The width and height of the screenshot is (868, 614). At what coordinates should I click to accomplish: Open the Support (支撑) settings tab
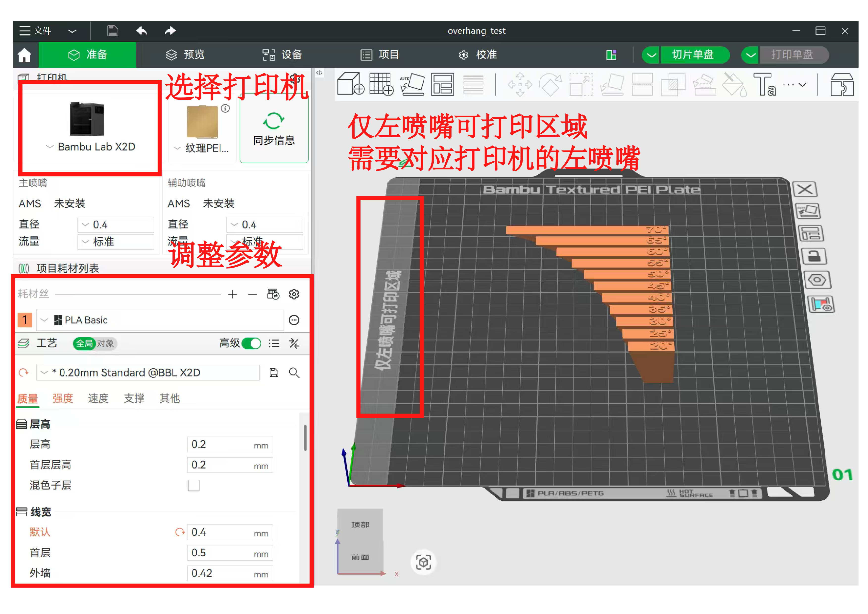(x=134, y=398)
